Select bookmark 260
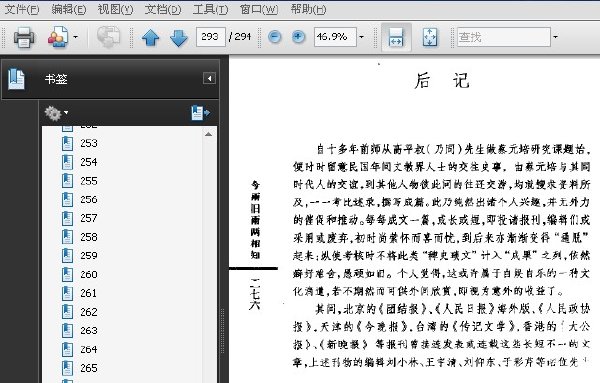Viewport: 600px width, 383px height. click(80, 274)
